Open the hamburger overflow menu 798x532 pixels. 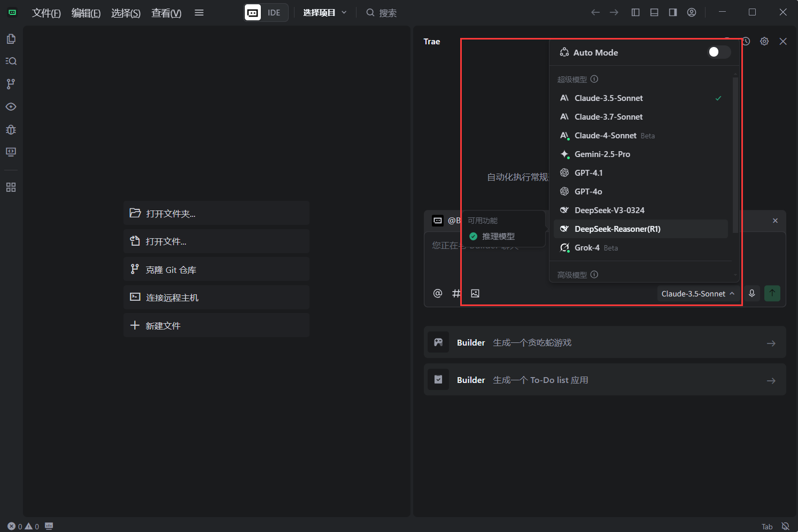tap(199, 12)
